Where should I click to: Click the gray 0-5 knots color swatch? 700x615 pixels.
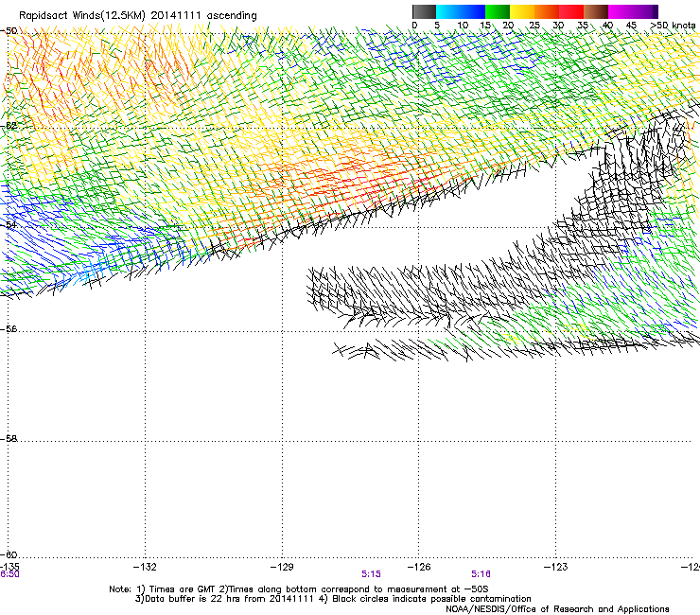pyautogui.click(x=424, y=11)
